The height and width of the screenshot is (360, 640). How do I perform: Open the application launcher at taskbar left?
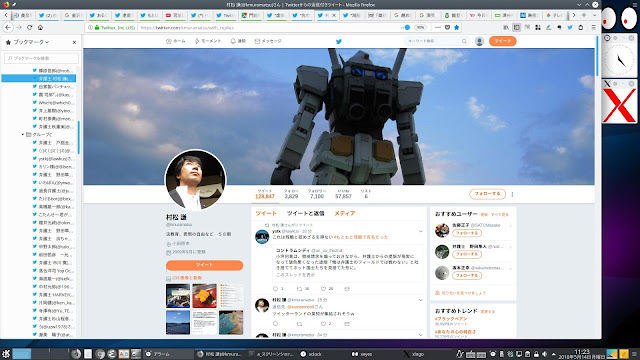[6, 354]
